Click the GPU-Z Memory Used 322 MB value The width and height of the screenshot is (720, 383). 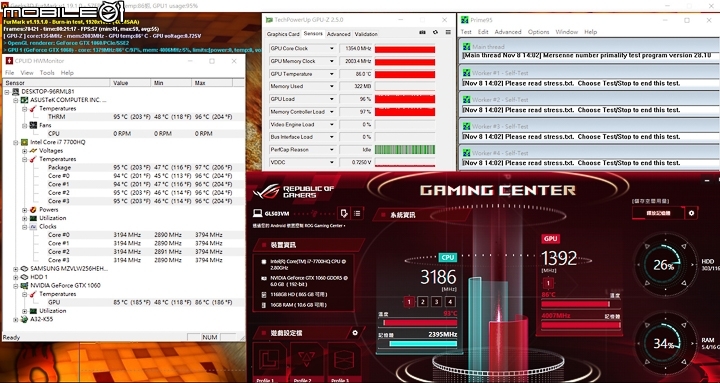355,86
